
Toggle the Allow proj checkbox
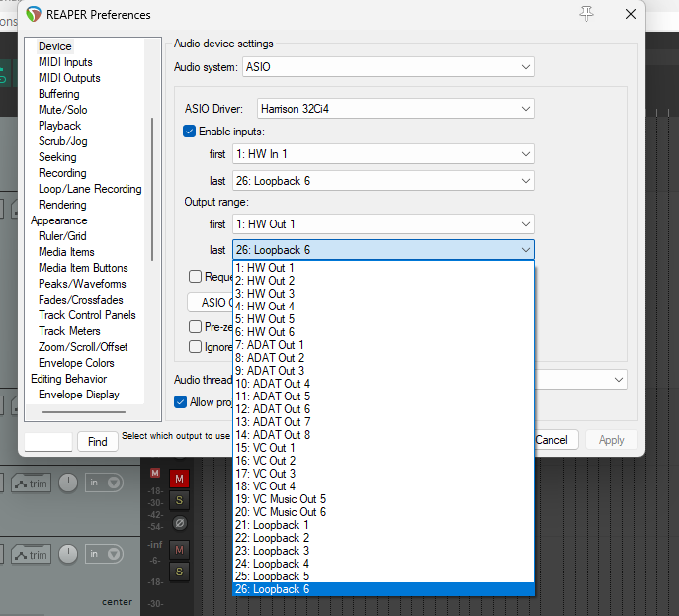(181, 402)
